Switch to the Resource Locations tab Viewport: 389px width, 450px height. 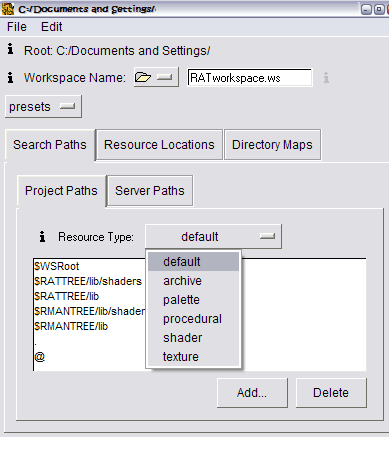pos(159,145)
